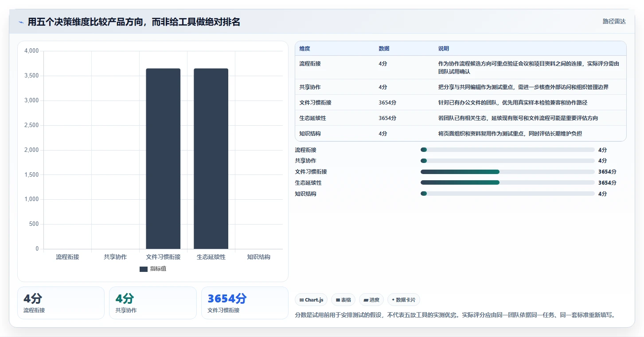This screenshot has height=337, width=644.
Task: Click the description starting 针对已有办公文件的团队
Action: [x=513, y=103]
